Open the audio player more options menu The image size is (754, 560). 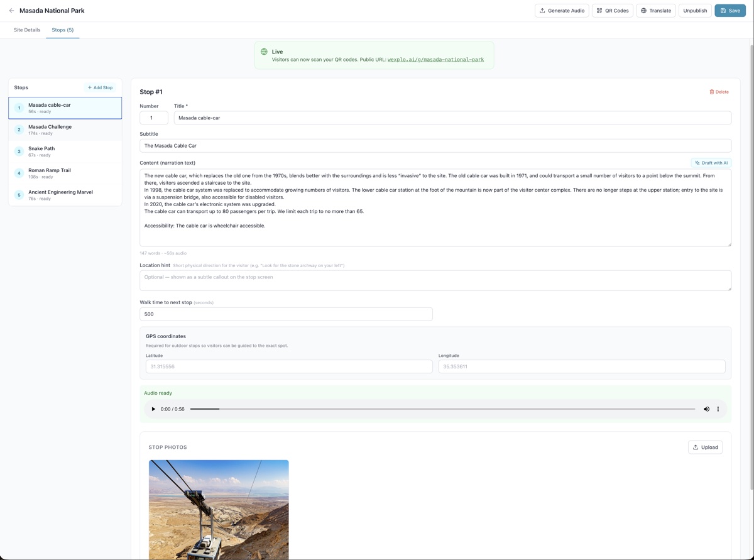point(718,409)
